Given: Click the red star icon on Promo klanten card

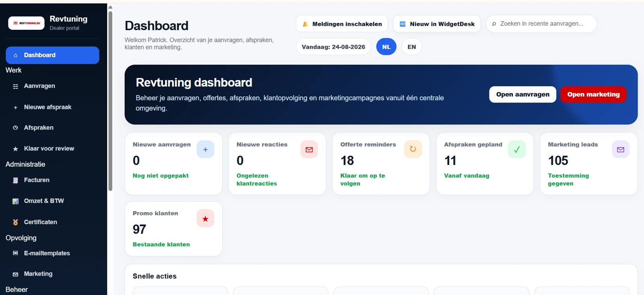Looking at the screenshot, I should pos(205,218).
